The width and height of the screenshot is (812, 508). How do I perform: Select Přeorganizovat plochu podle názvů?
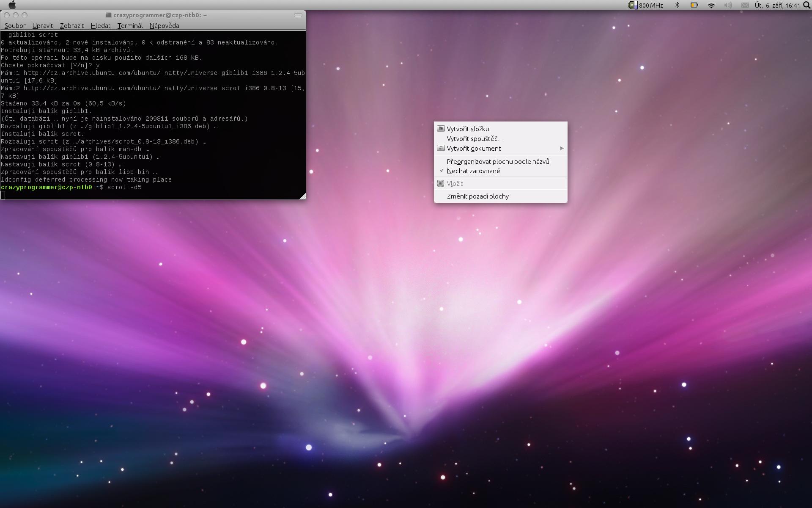(x=498, y=161)
